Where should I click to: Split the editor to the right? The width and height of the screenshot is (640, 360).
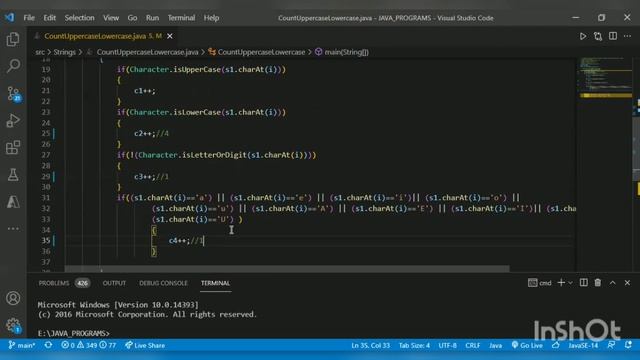(613, 36)
